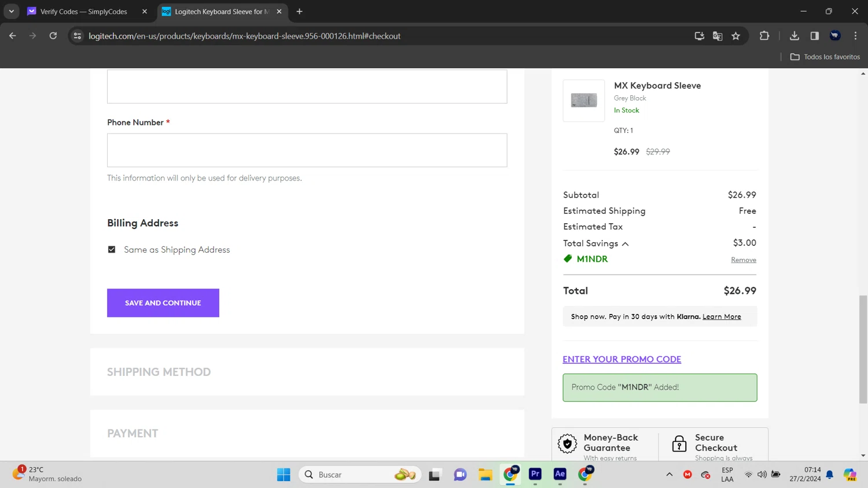Switch to the Verify Codes — SimplyCodes tab
Image resolution: width=868 pixels, height=488 pixels.
point(83,12)
